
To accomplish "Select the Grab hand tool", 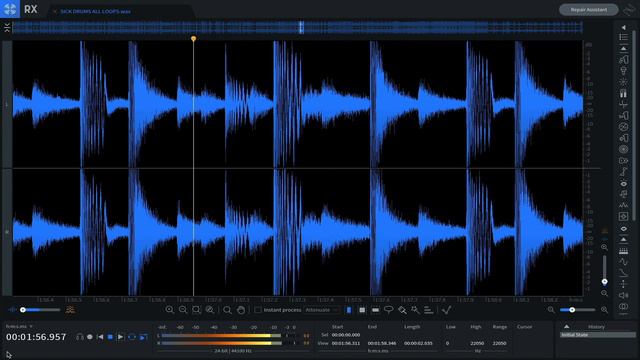I will pos(241,310).
